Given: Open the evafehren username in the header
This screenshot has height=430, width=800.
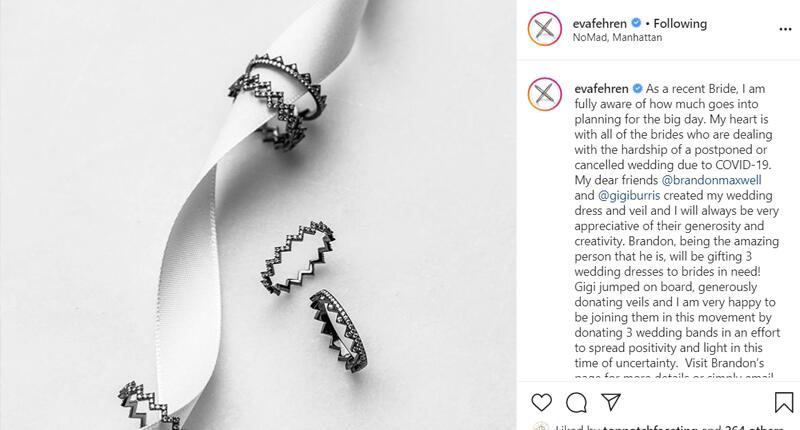Looking at the screenshot, I should pos(599,23).
